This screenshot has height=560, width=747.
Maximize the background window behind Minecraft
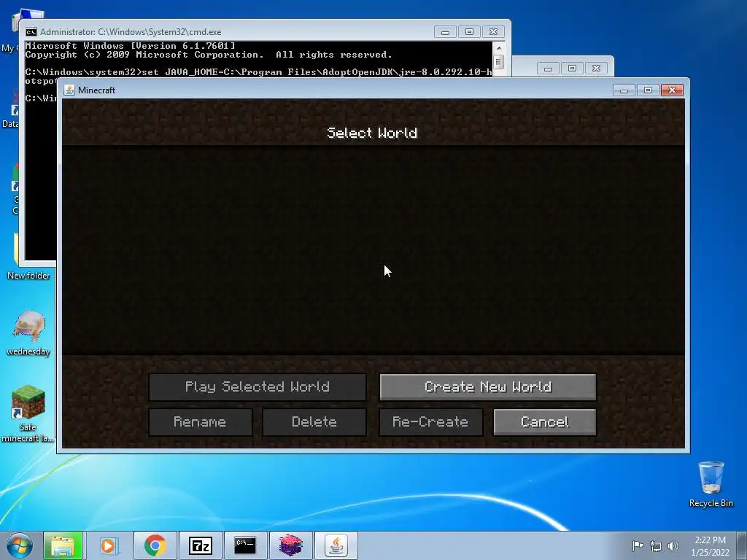pyautogui.click(x=572, y=69)
